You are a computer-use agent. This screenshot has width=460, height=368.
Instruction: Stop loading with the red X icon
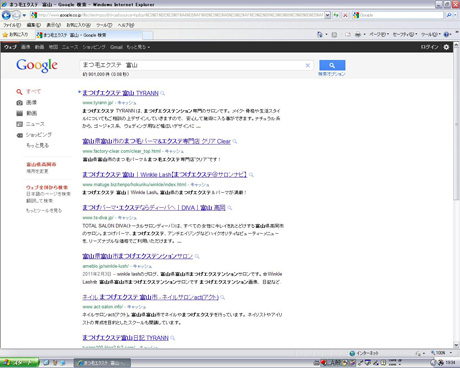pyautogui.click(x=345, y=15)
